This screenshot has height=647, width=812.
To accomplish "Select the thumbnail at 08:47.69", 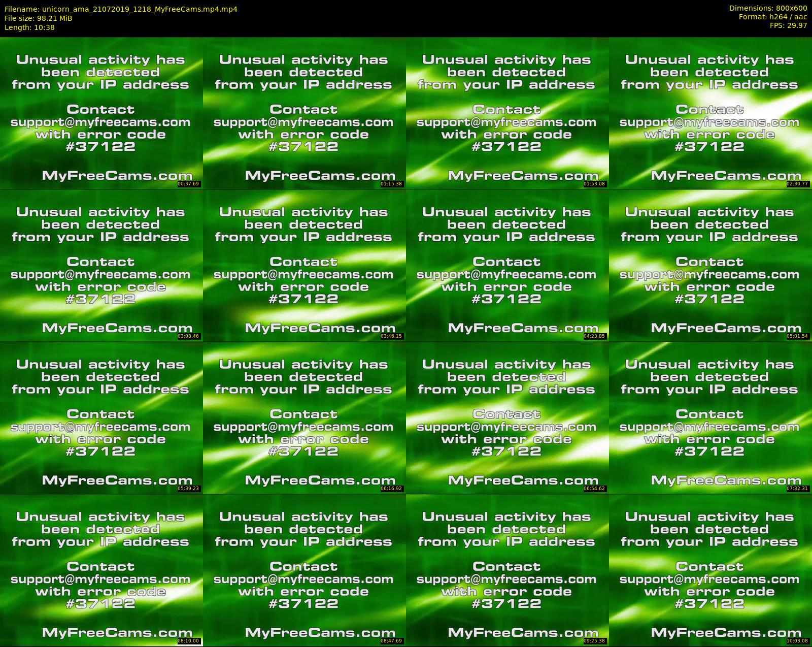I will [304, 570].
